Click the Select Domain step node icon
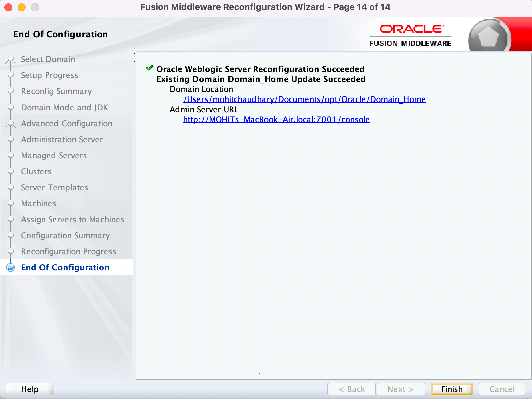The image size is (532, 399). (x=11, y=59)
